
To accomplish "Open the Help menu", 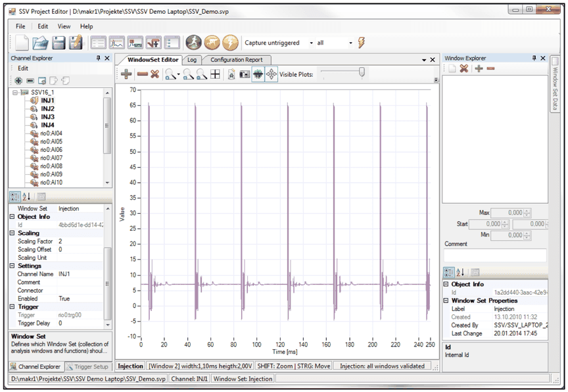I will pyautogui.click(x=86, y=26).
